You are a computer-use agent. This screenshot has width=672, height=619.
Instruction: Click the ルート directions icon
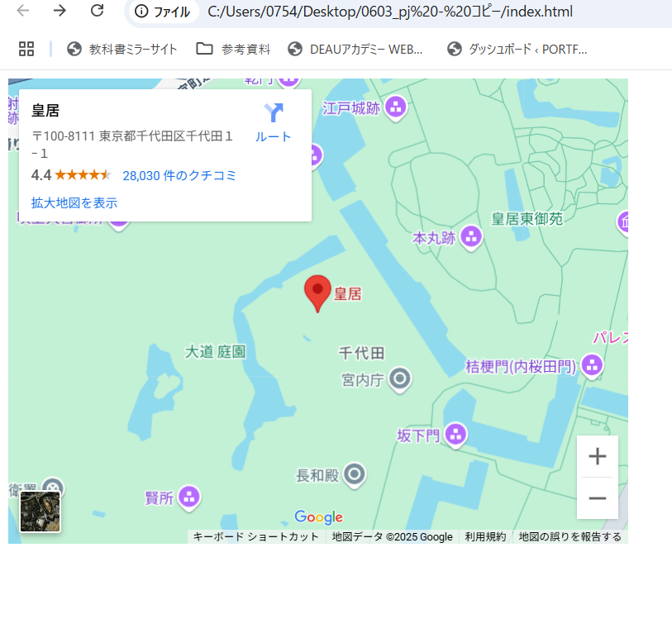tap(273, 114)
